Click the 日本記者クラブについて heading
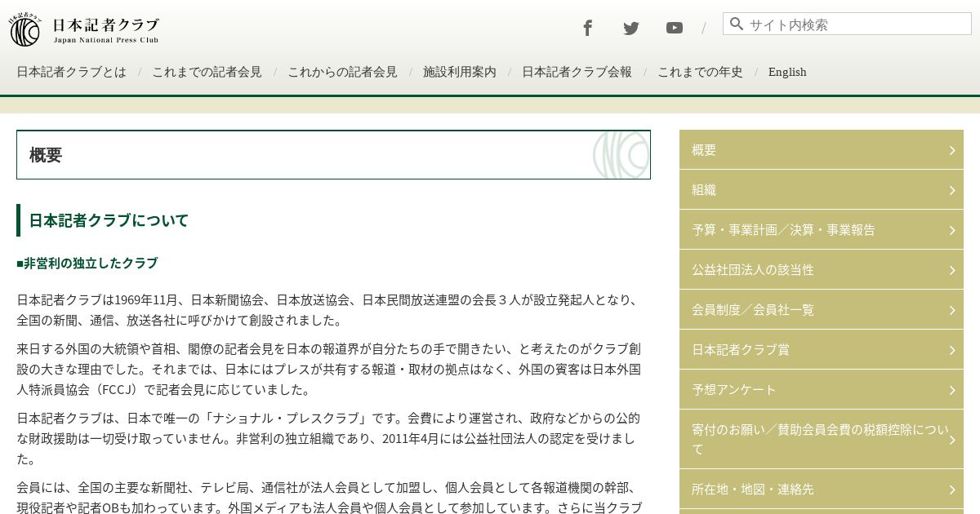The width and height of the screenshot is (980, 514). pos(109,220)
